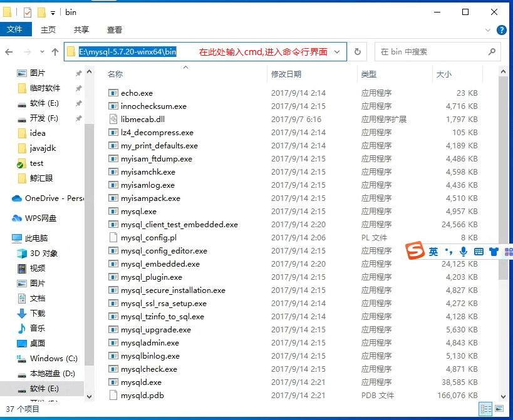Open the 文件 menu
Viewport: 513px width, 420px height.
(14, 29)
